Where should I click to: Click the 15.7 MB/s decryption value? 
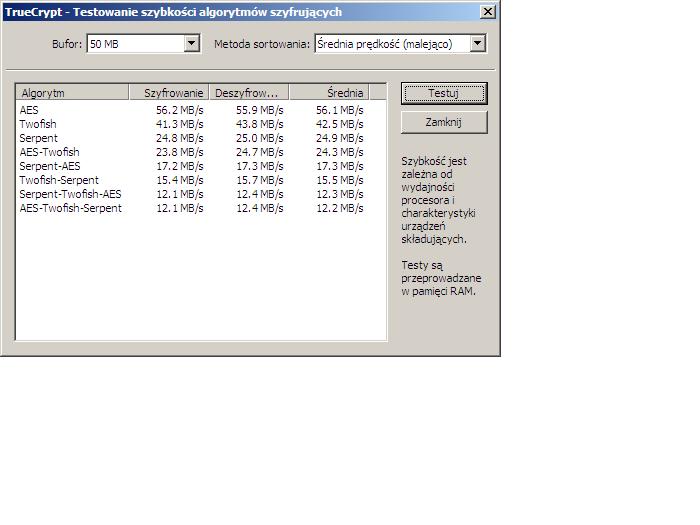pyautogui.click(x=259, y=180)
